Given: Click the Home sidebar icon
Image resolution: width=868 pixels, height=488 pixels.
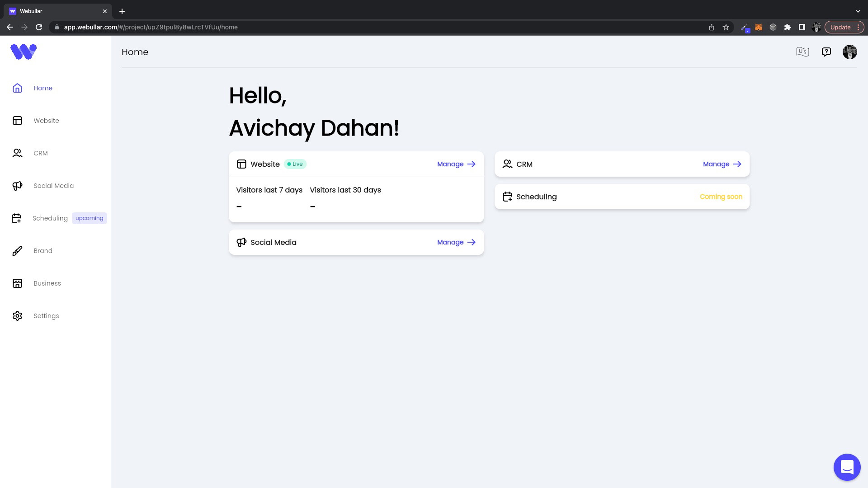Looking at the screenshot, I should [x=17, y=88].
